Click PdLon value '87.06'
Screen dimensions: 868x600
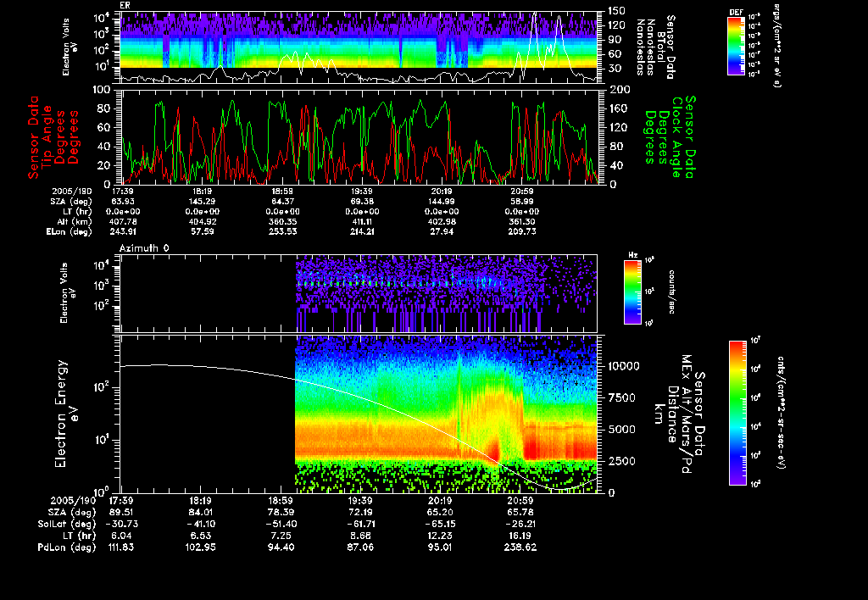click(360, 547)
